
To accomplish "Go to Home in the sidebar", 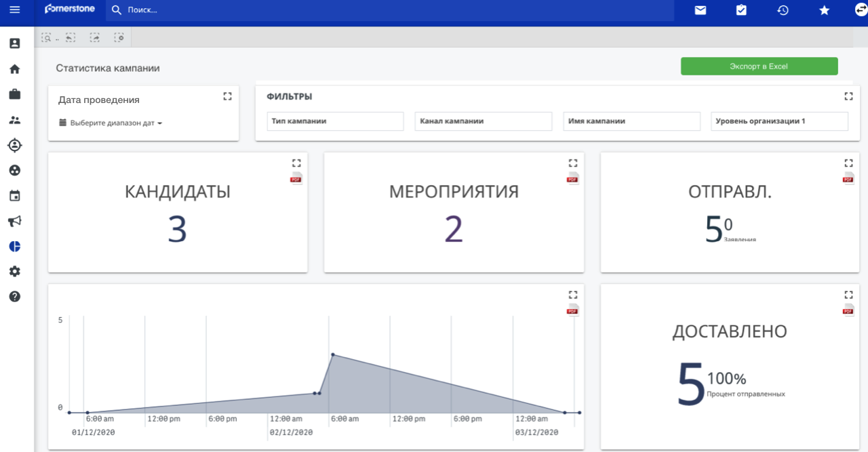I will [x=14, y=69].
